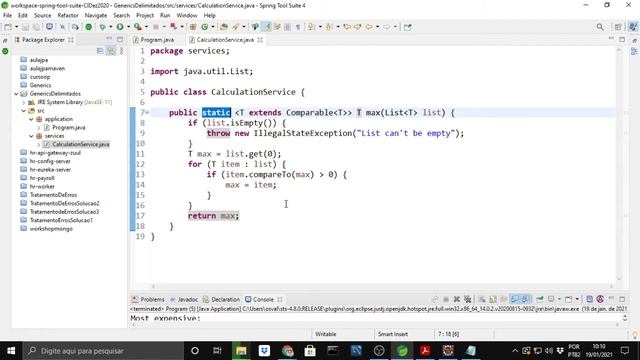
Task: Click the Windows taskbar search box
Action: tap(102, 351)
